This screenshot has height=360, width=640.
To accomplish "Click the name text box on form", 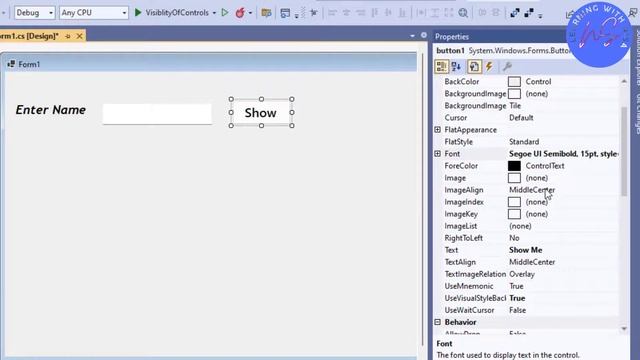I will (157, 114).
